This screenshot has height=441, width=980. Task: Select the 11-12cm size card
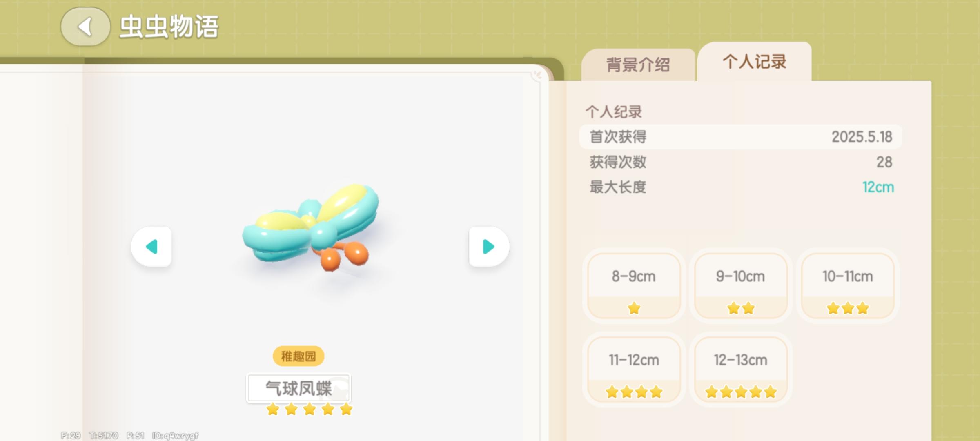(634, 370)
